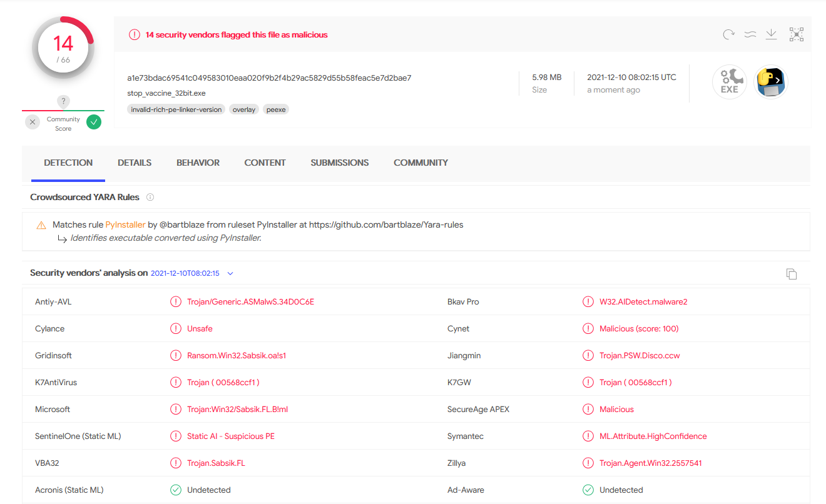This screenshot has height=504, width=826.
Task: Open the relationship graph icon
Action: click(796, 34)
